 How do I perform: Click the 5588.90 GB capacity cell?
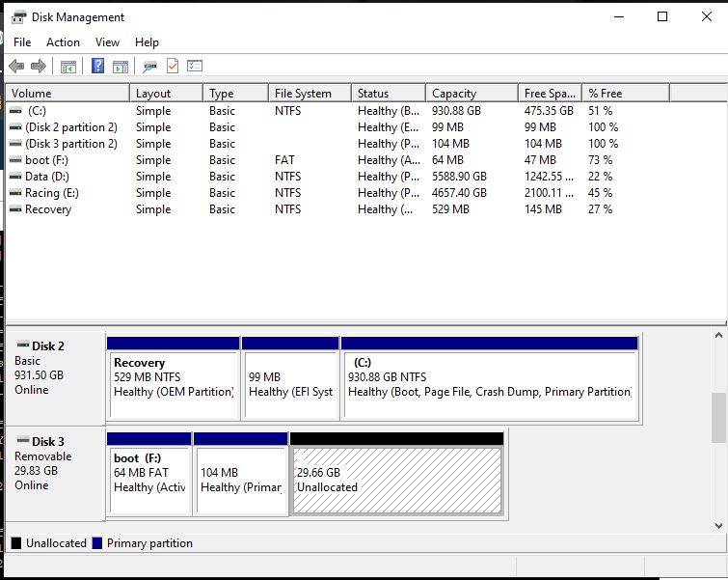(459, 177)
